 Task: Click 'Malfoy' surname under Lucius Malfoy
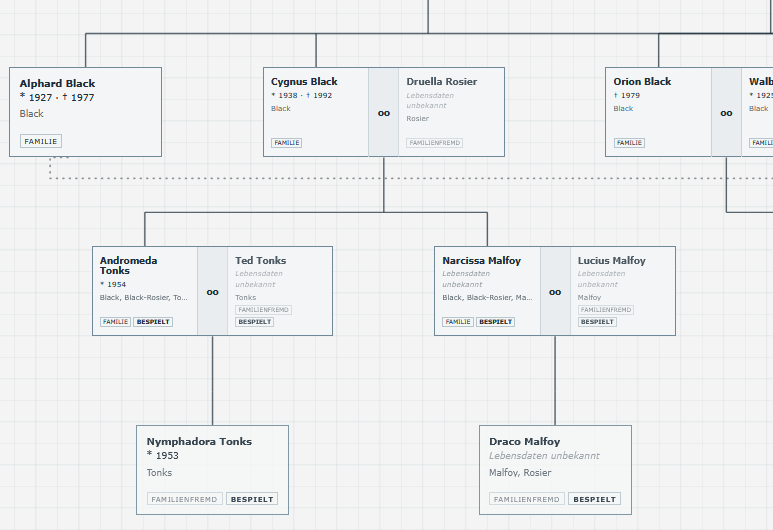click(589, 297)
